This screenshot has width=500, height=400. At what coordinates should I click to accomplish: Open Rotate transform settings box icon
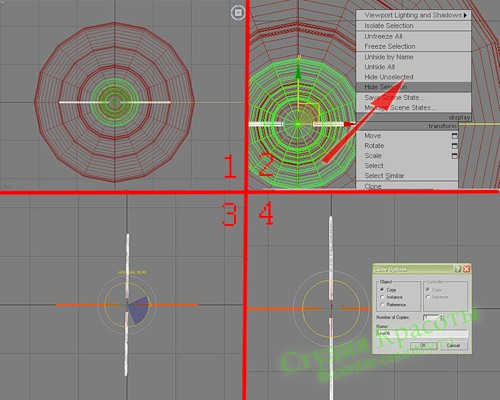click(454, 146)
